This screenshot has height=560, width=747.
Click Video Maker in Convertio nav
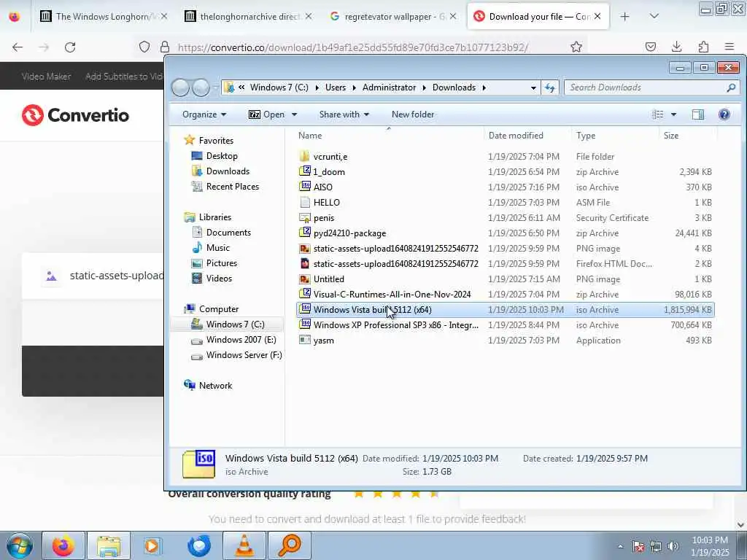click(x=46, y=76)
